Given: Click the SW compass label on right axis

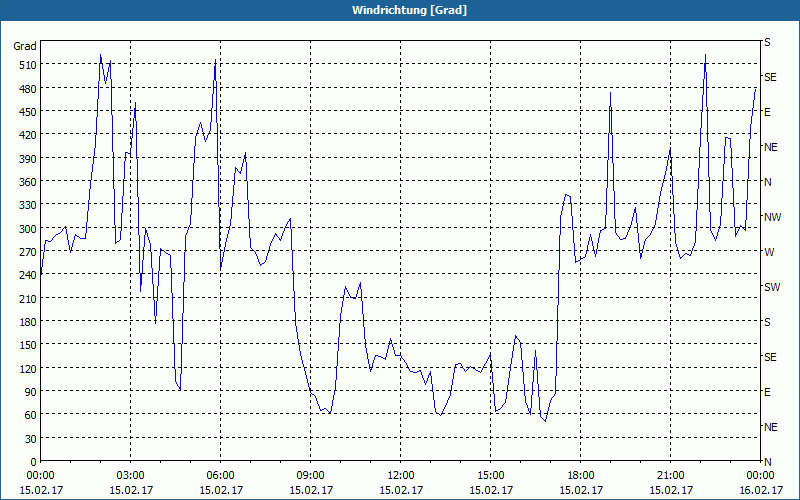Looking at the screenshot, I should (x=772, y=287).
